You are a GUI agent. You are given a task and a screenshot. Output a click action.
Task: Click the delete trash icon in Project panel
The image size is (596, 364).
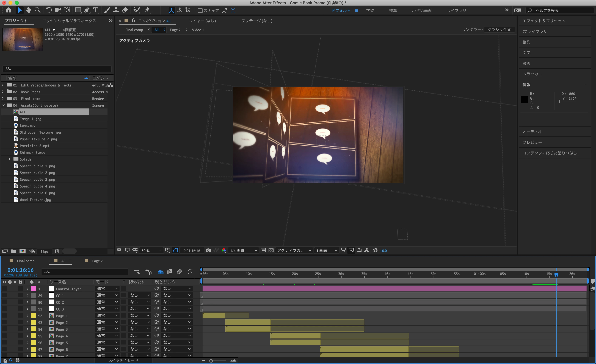(57, 251)
